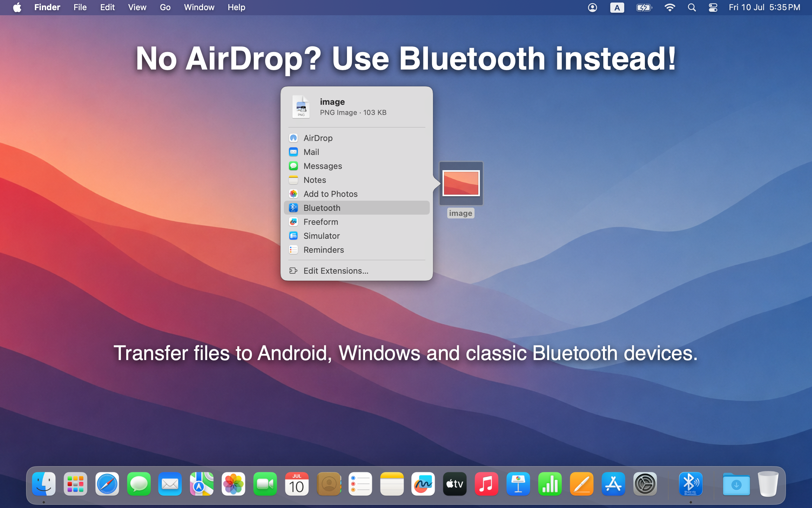Open Control Center
812x508 pixels.
point(713,7)
